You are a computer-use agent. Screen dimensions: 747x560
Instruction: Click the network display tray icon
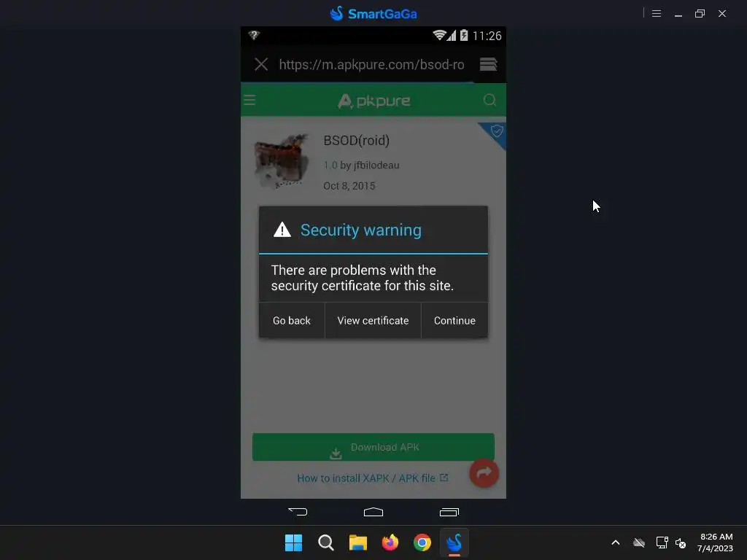point(662,542)
